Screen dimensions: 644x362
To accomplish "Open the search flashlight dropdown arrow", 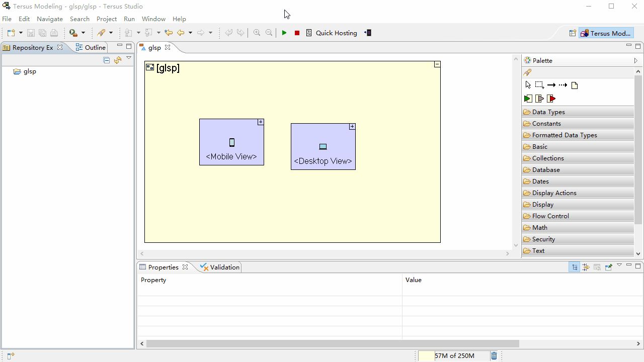I will (111, 33).
